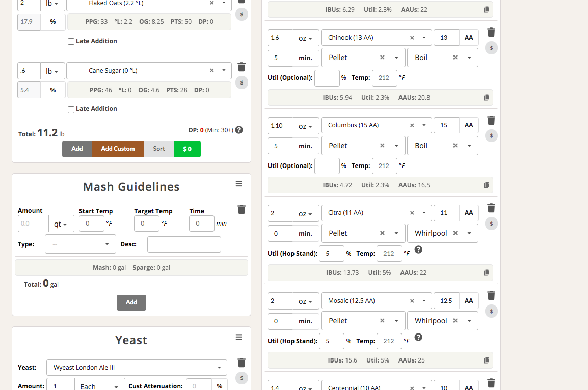588x390 pixels.
Task: Open cost for the yeast entry
Action: coord(242,378)
